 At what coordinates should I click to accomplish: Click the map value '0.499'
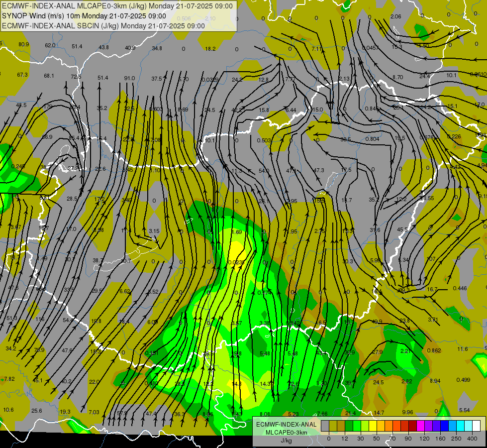click(x=464, y=380)
